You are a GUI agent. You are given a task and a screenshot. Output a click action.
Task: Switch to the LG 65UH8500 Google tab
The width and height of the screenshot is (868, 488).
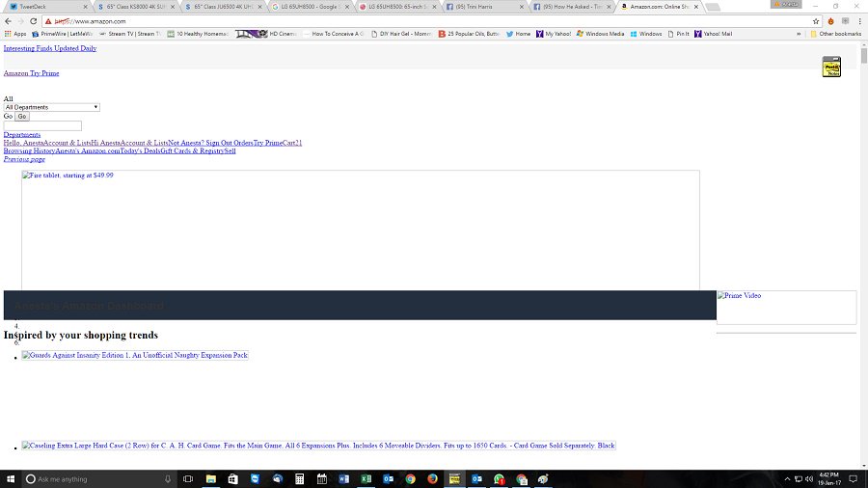[310, 7]
